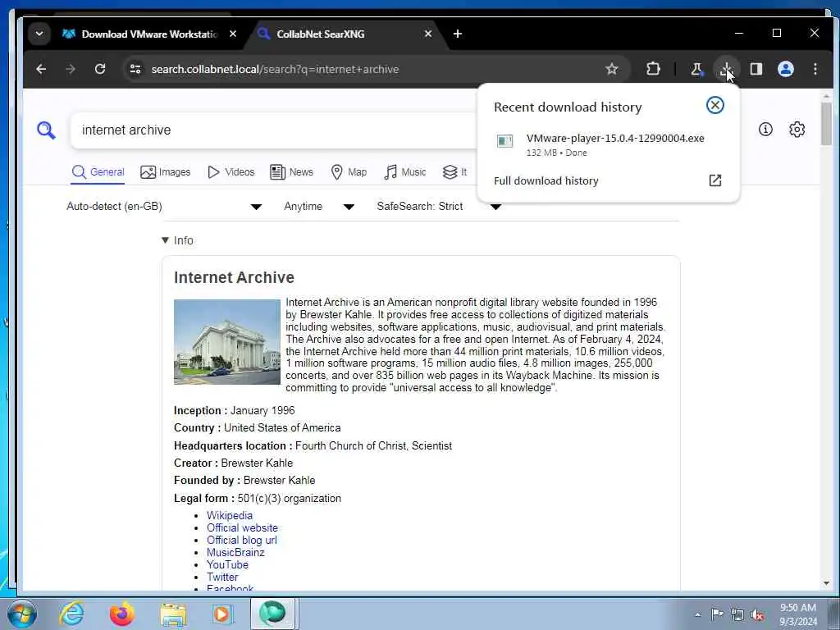Open site information icon in address bar
The width and height of the screenshot is (840, 630).
(135, 69)
